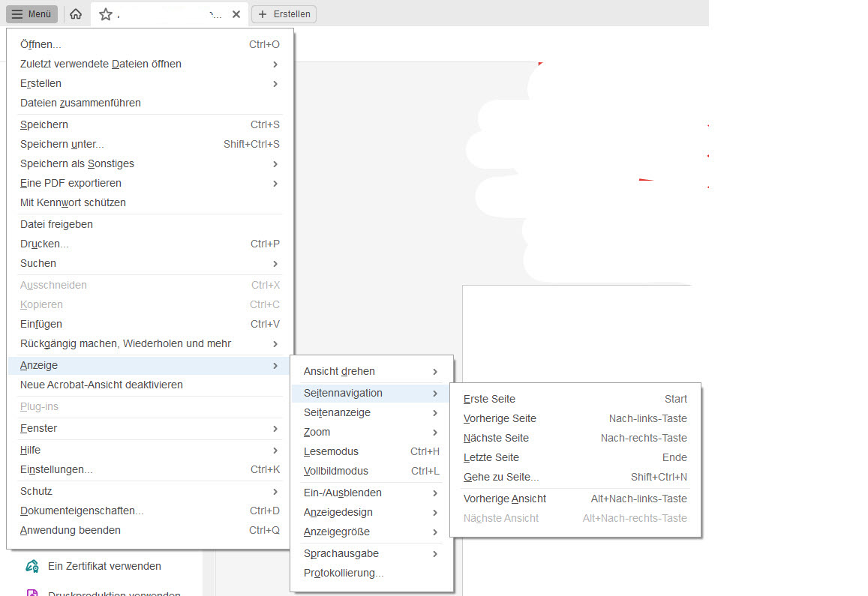
Task: Expand the Suchen submenu
Action: click(x=149, y=263)
